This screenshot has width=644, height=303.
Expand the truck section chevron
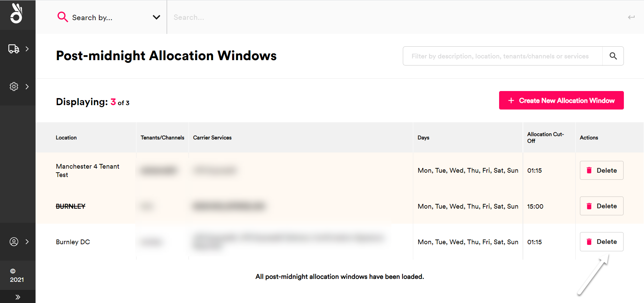point(27,49)
